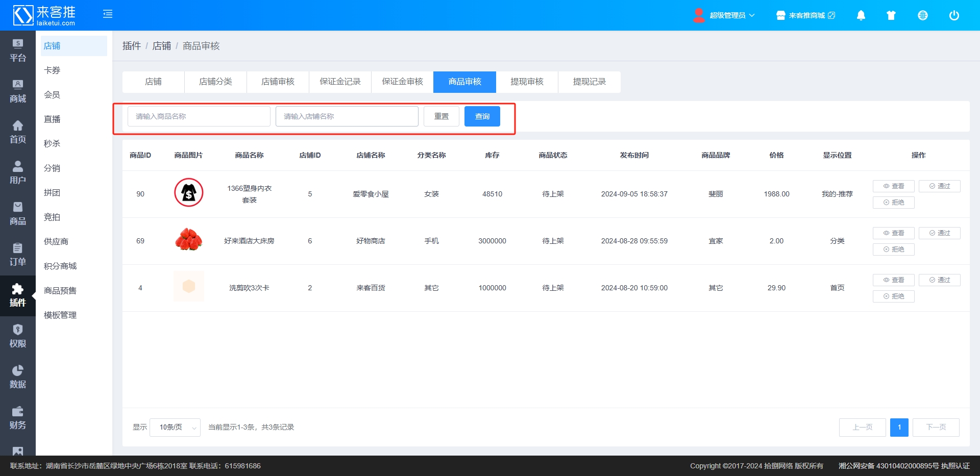Viewport: 980px width, 476px height.
Task: Open the notification bell
Action: 861,15
